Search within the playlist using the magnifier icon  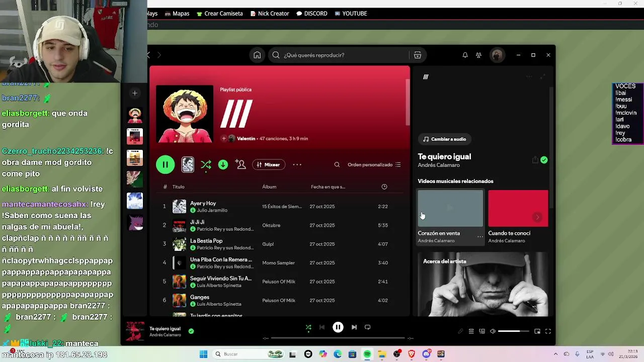point(337,165)
